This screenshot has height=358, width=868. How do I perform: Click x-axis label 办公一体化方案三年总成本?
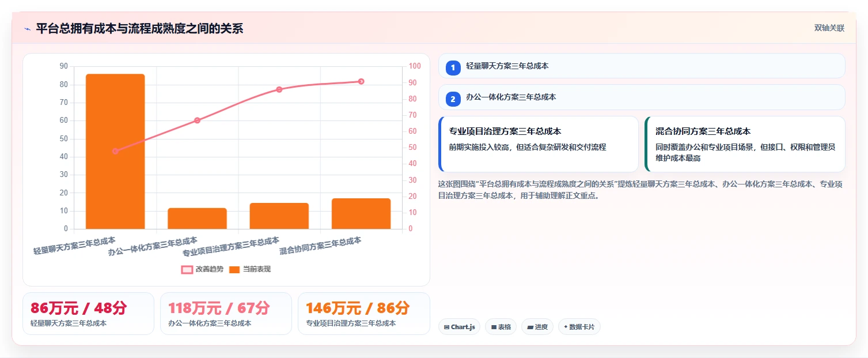click(x=153, y=246)
